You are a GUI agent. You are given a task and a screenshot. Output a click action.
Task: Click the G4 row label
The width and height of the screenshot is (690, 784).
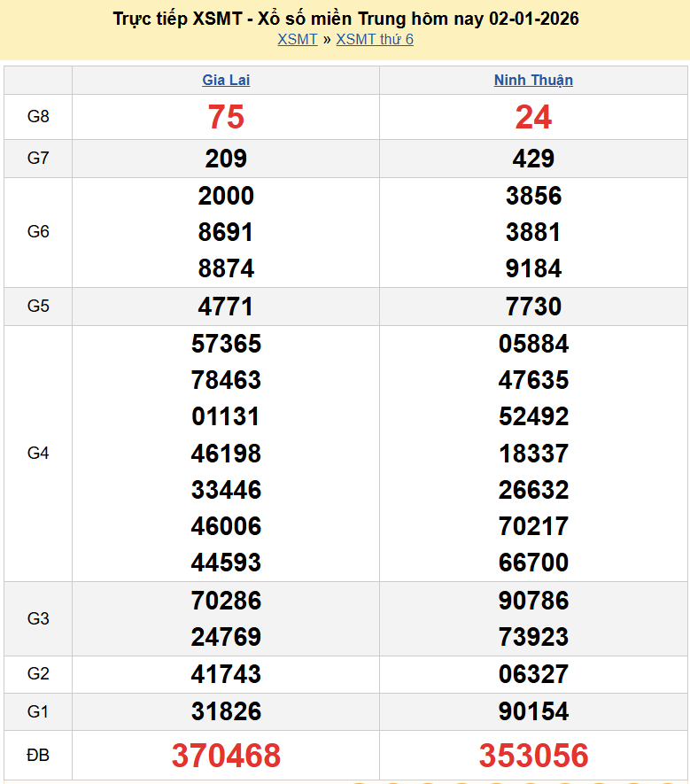(x=38, y=453)
